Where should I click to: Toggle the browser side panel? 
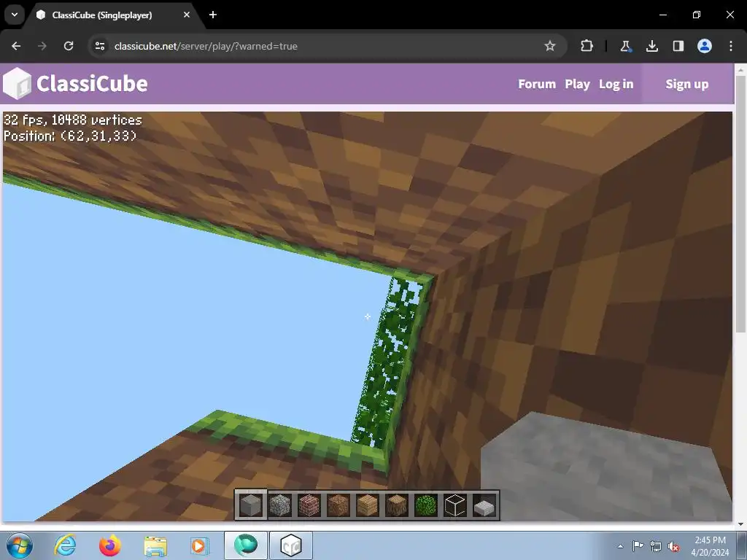coord(678,46)
